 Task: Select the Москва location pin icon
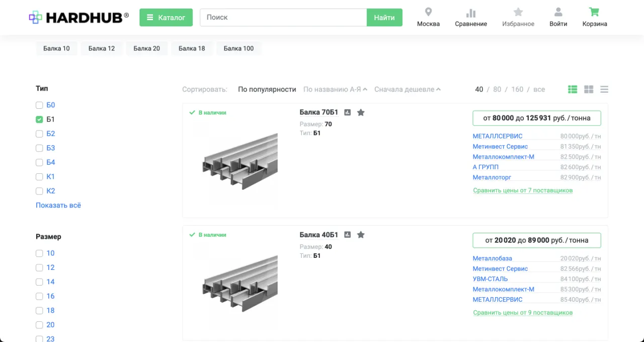[x=428, y=12]
